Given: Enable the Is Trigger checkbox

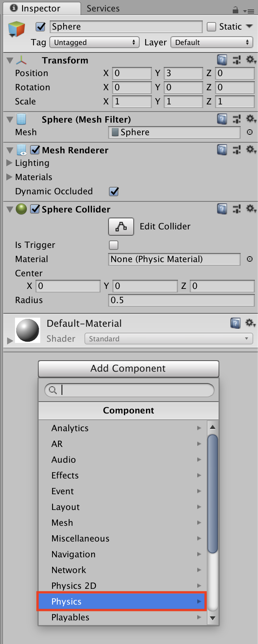Looking at the screenshot, I should (114, 245).
